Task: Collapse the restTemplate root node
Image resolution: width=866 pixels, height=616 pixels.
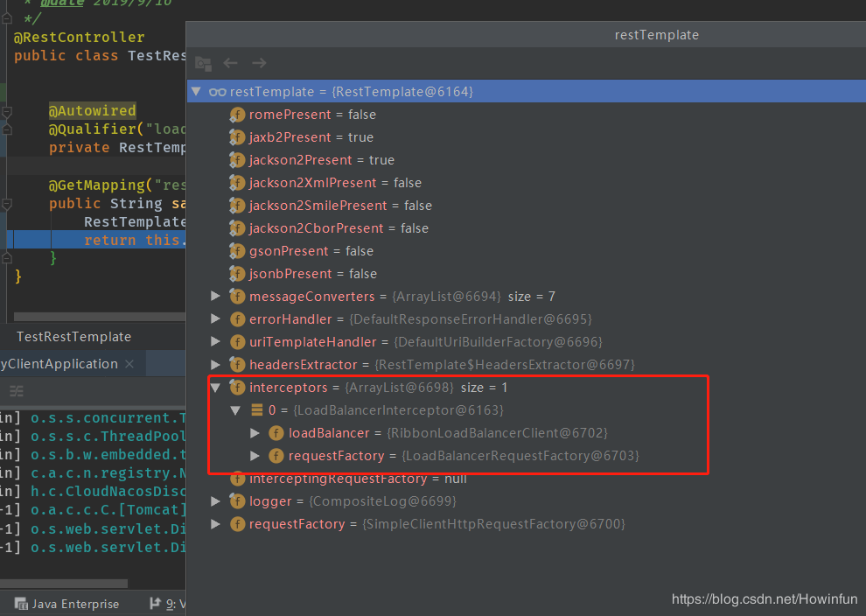Action: coord(196,92)
